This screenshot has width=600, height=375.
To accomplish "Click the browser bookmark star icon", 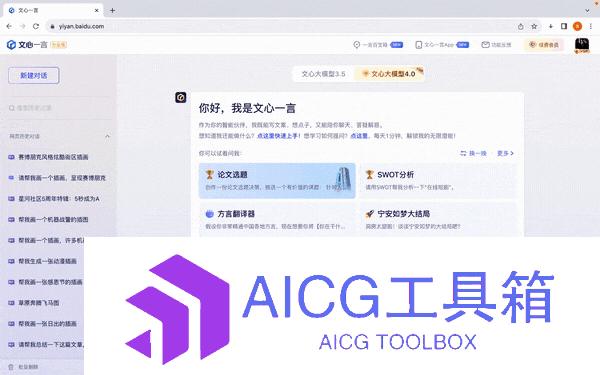I will coord(534,26).
